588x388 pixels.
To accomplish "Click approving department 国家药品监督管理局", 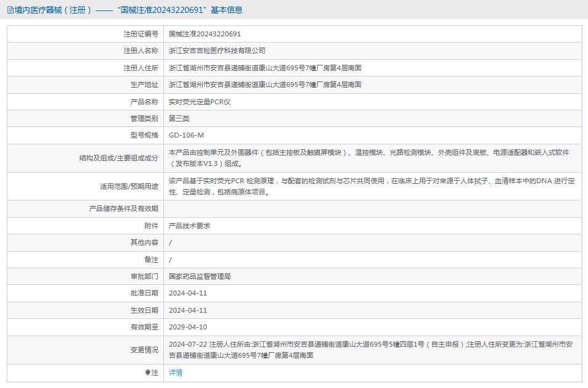I will [200, 276].
